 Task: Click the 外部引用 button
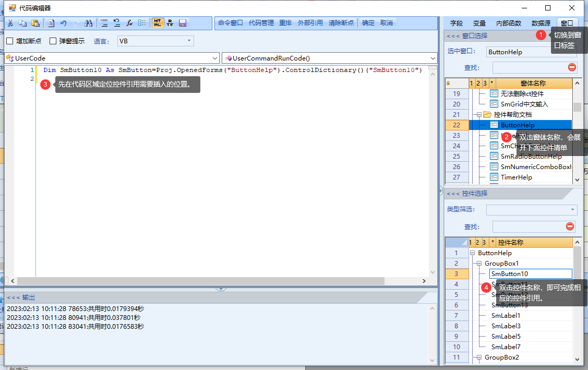(310, 23)
